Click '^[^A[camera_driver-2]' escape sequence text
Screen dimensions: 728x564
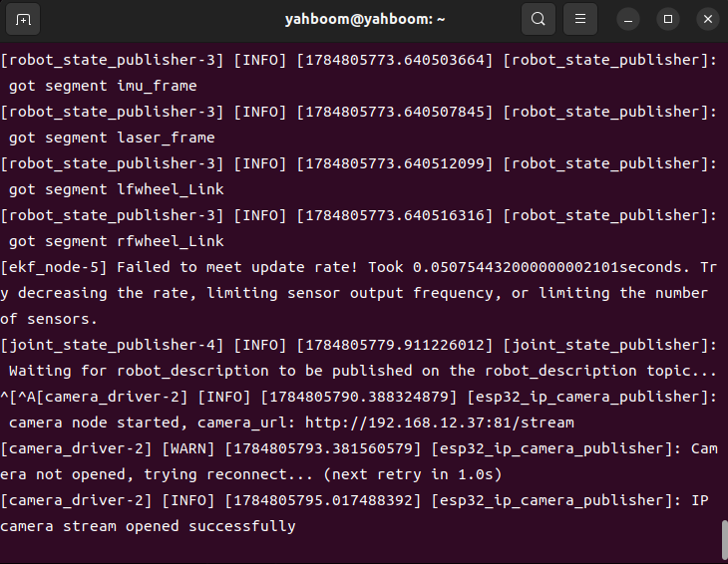click(x=94, y=397)
